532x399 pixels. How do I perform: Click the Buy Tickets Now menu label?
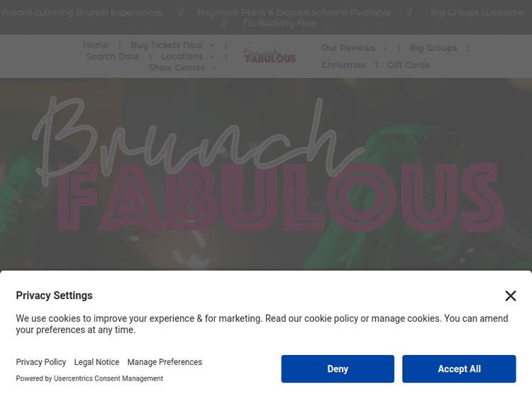click(x=167, y=45)
